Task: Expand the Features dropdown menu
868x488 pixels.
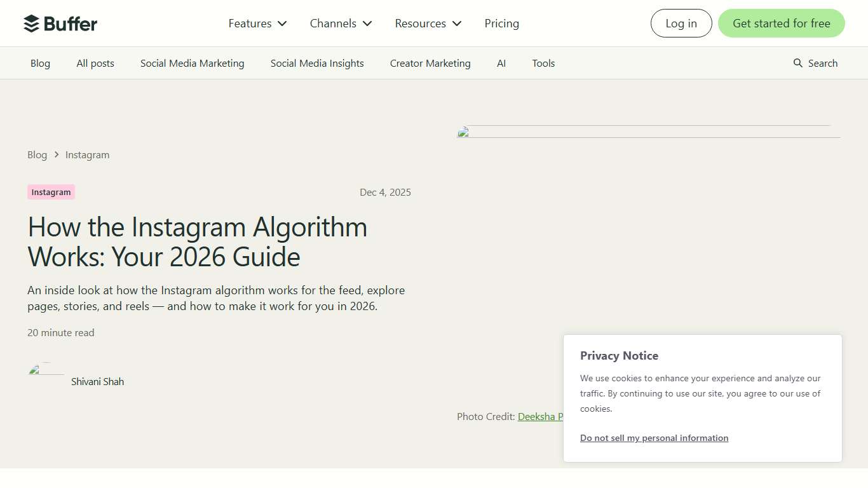Action: tap(257, 23)
